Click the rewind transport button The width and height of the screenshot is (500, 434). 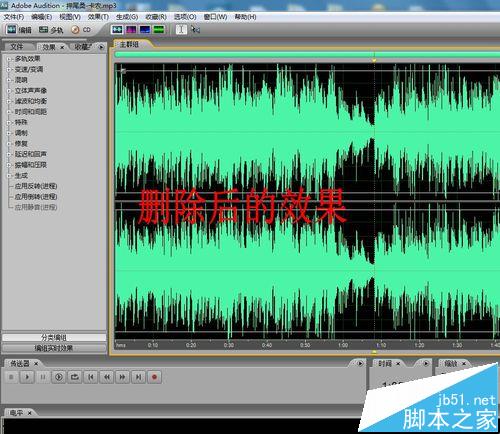point(107,377)
